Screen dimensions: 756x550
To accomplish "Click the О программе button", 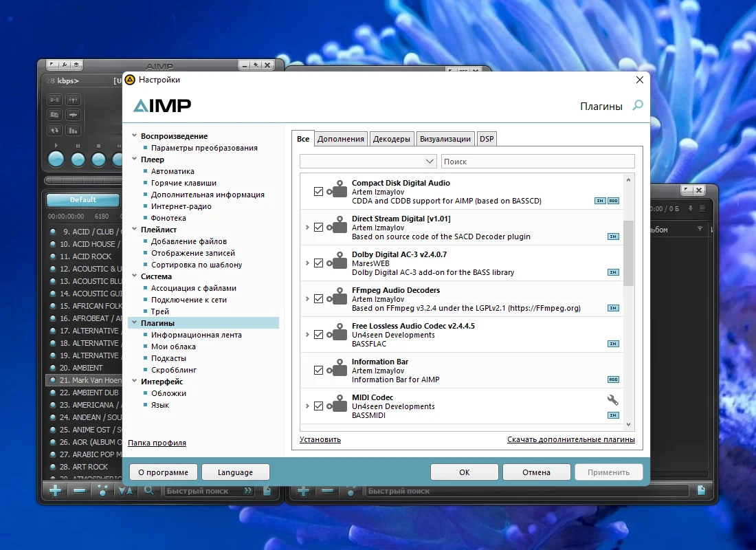I will (x=164, y=472).
